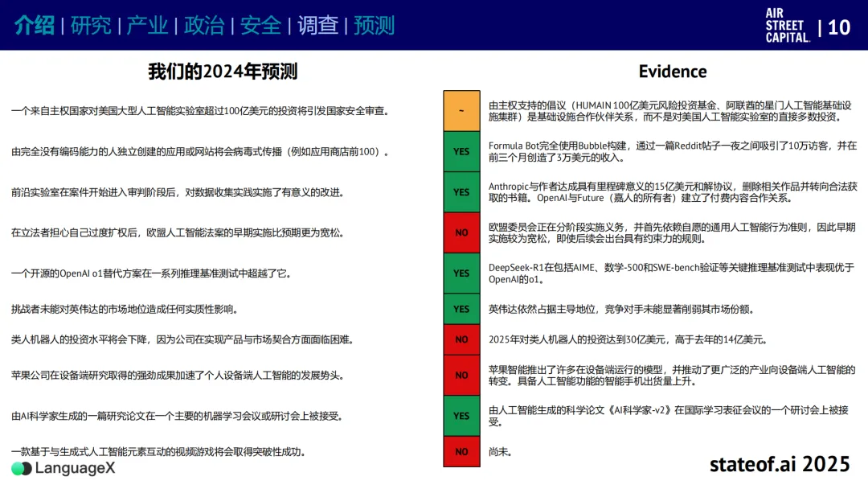Click the red NO box for 苹果智能 row
This screenshot has width=868, height=489.
point(461,375)
